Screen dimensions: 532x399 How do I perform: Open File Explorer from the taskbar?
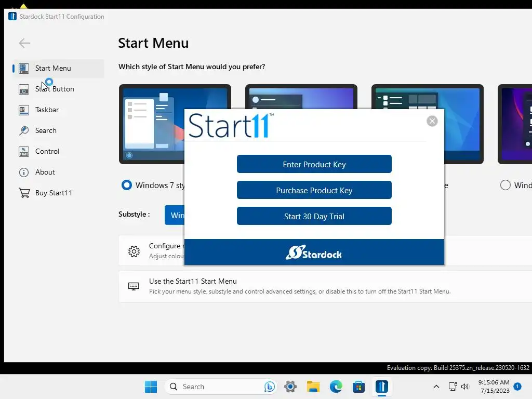[x=313, y=387]
